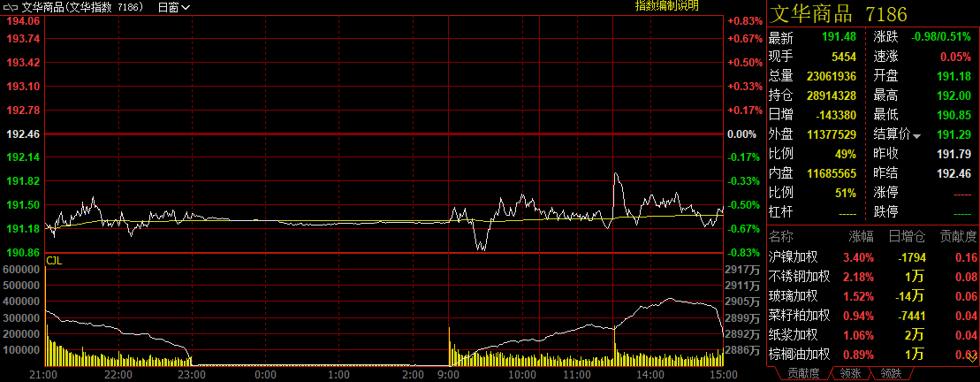Viewport: 980px width, 382px height.
Task: Click the link icon beside 文华商品 title
Action: pyautogui.click(x=11, y=7)
